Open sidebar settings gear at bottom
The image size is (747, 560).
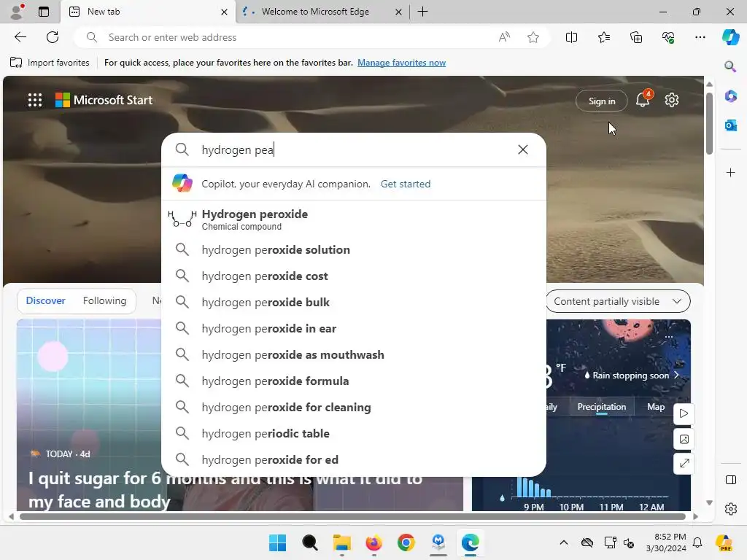[730, 509]
